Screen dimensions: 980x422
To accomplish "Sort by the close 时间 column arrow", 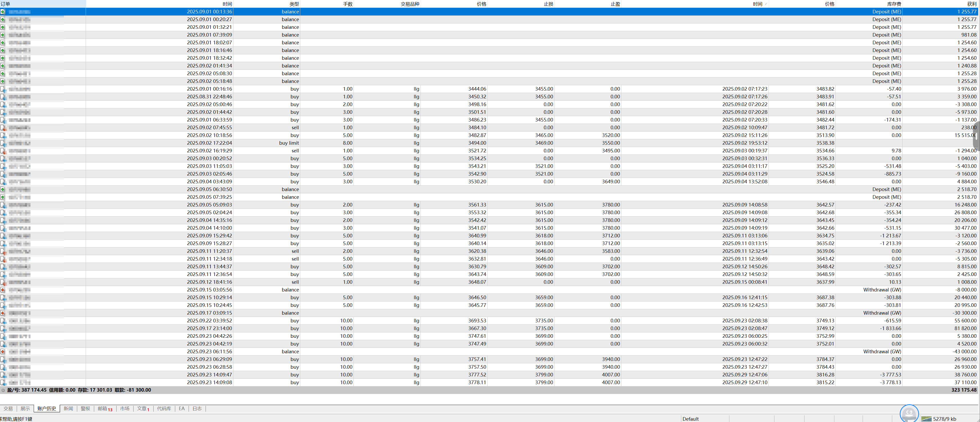I will point(765,4).
